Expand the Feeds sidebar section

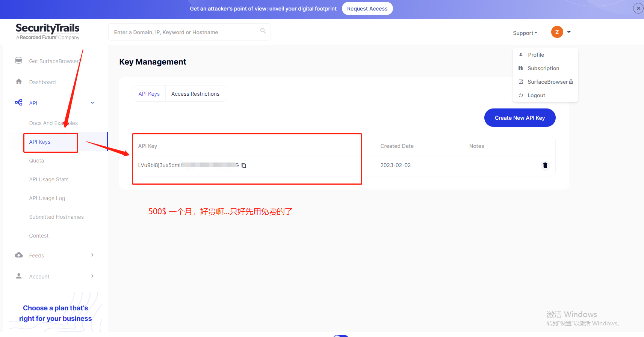(92, 255)
